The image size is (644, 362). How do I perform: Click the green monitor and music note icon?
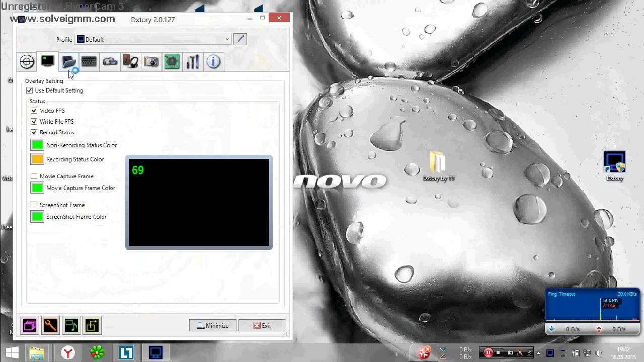(x=71, y=325)
